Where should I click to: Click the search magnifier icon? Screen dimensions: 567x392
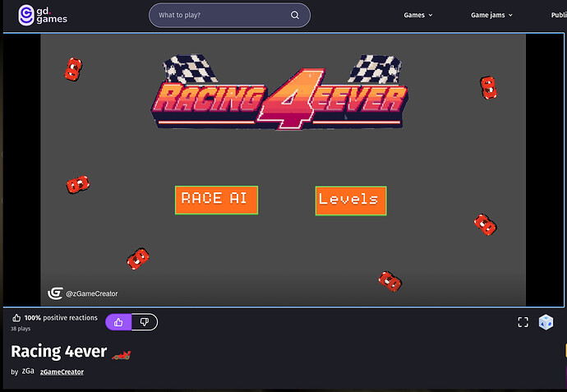tap(295, 15)
